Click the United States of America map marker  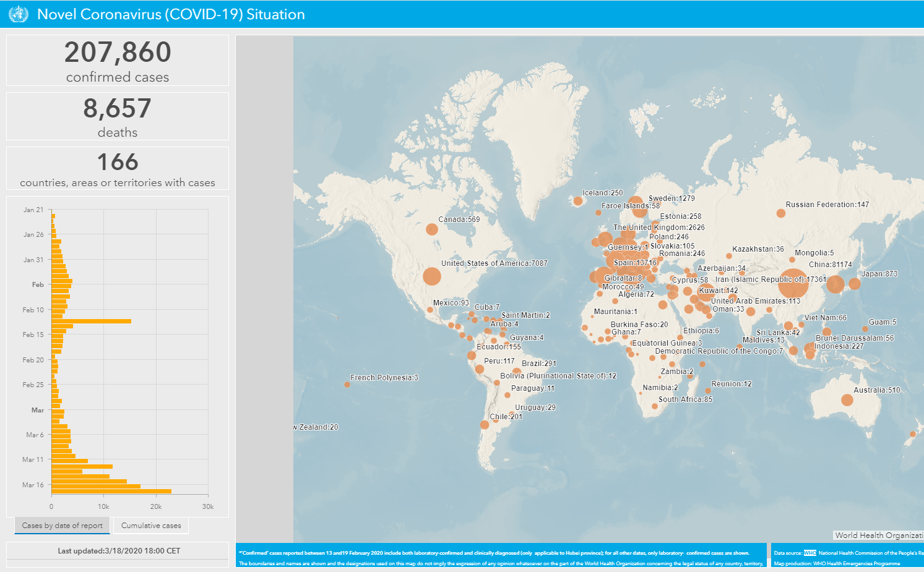432,276
